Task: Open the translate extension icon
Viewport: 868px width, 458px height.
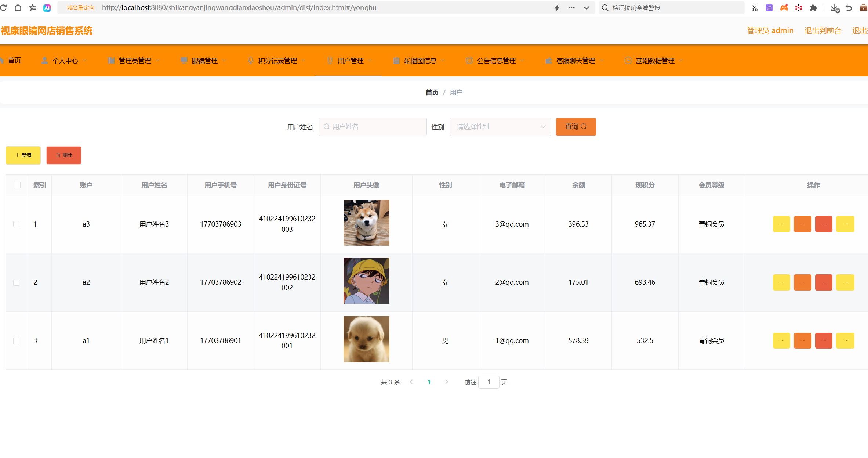Action: point(769,7)
